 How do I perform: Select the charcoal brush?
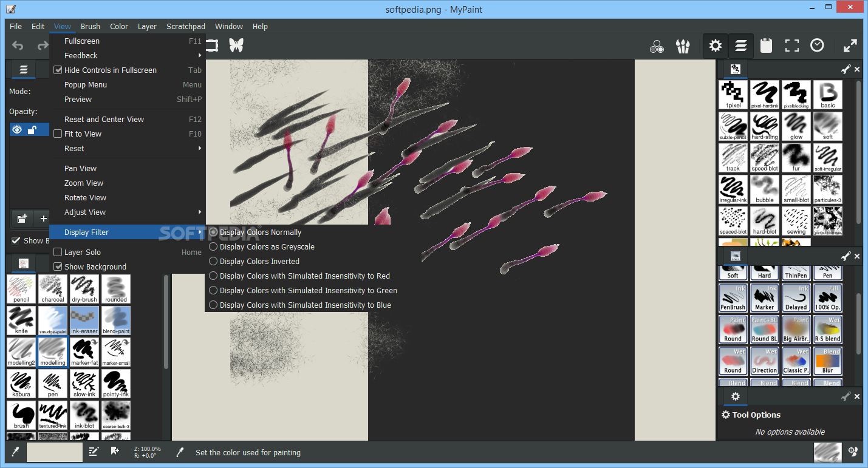(x=53, y=289)
